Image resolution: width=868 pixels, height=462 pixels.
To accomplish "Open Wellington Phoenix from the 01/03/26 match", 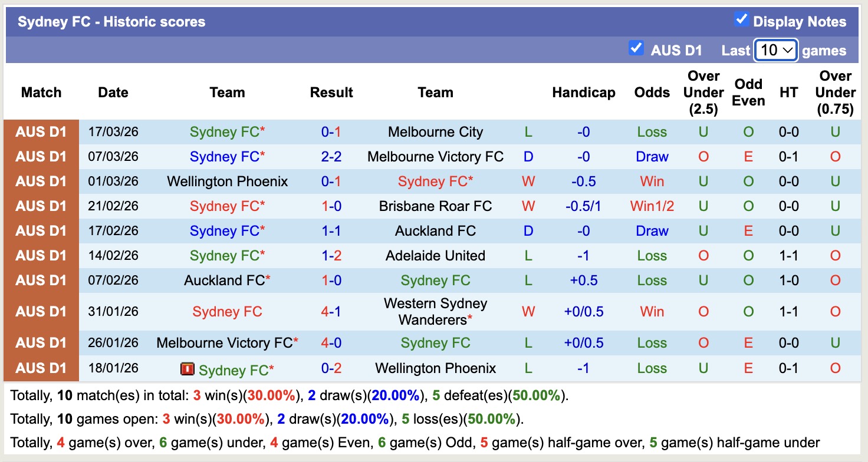I will pyautogui.click(x=227, y=181).
